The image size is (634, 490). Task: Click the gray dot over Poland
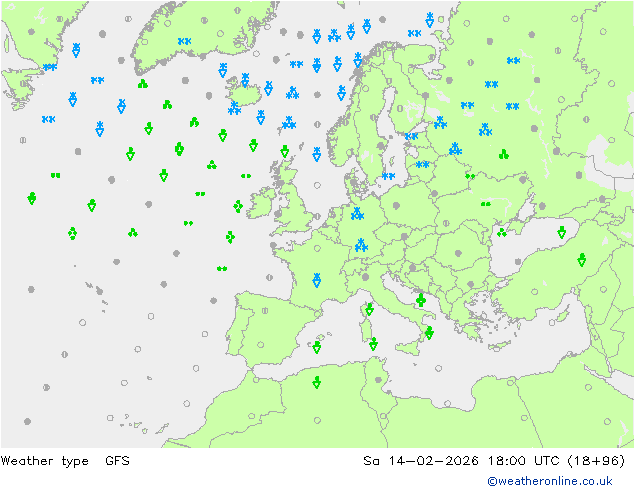tap(396, 205)
